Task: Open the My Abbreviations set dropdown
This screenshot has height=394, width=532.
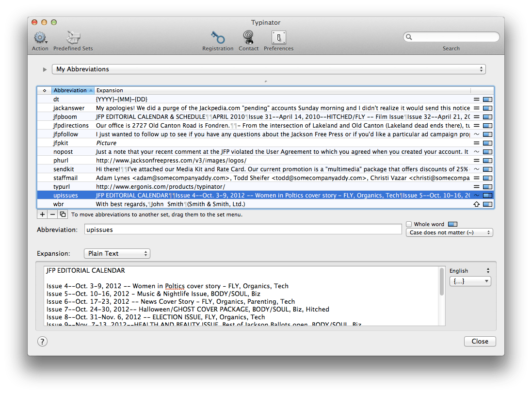Action: 269,69
